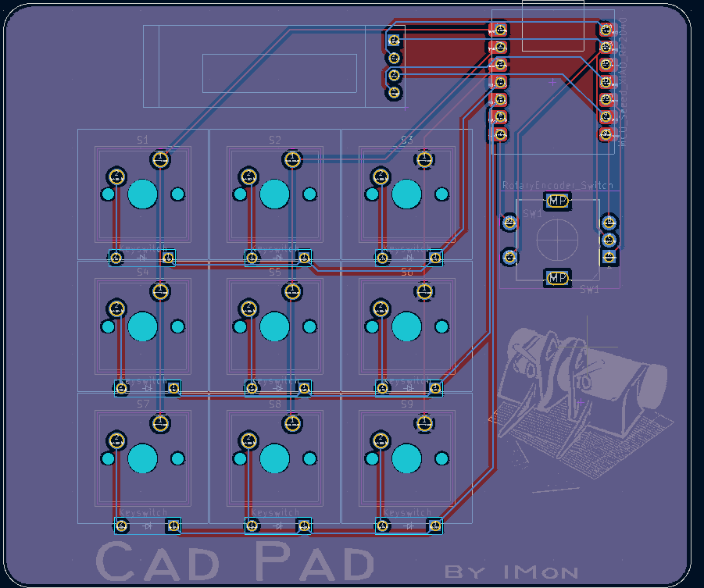Select the bottom-left pad of XIAO RP2040

pyautogui.click(x=499, y=135)
